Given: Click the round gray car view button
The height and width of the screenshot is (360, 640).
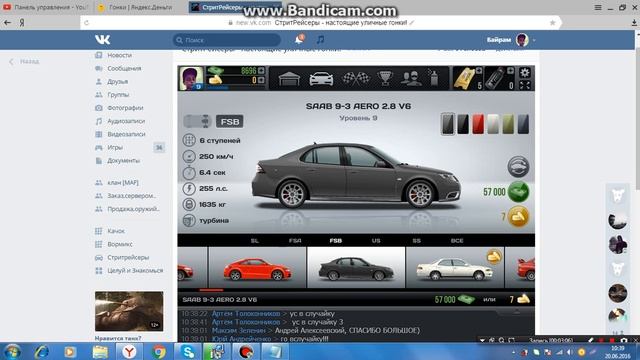Looking at the screenshot, I should pos(518,167).
